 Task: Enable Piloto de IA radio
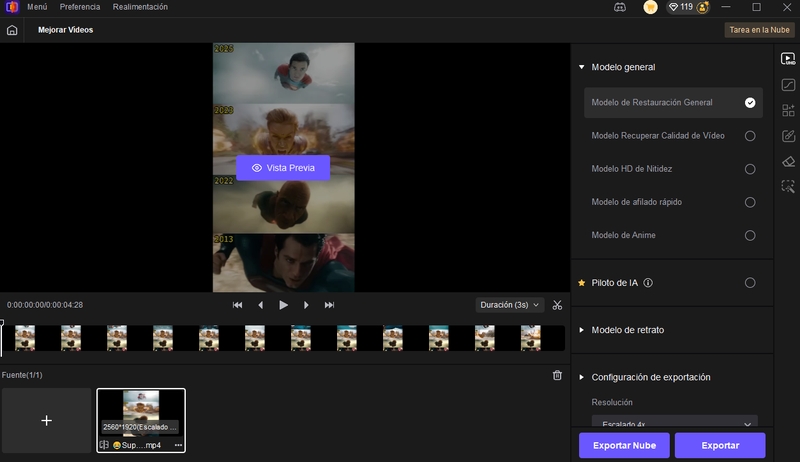[749, 283]
